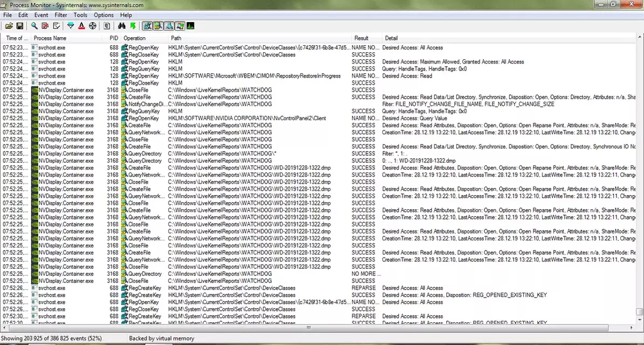Toggle Show Process and Thread Activity button
Screen dimensions: 644x345
tap(179, 26)
